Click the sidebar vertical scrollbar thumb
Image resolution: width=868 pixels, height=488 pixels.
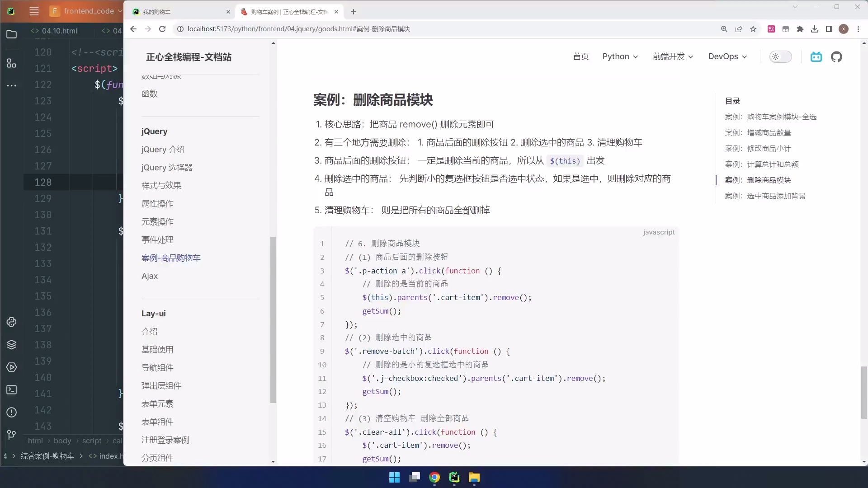[273, 319]
